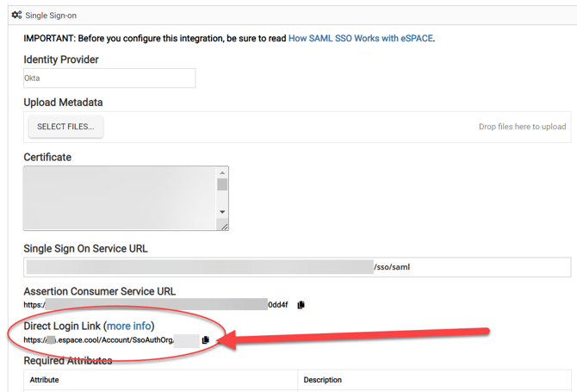Click the 'Drop files here to upload' area

[x=522, y=127]
